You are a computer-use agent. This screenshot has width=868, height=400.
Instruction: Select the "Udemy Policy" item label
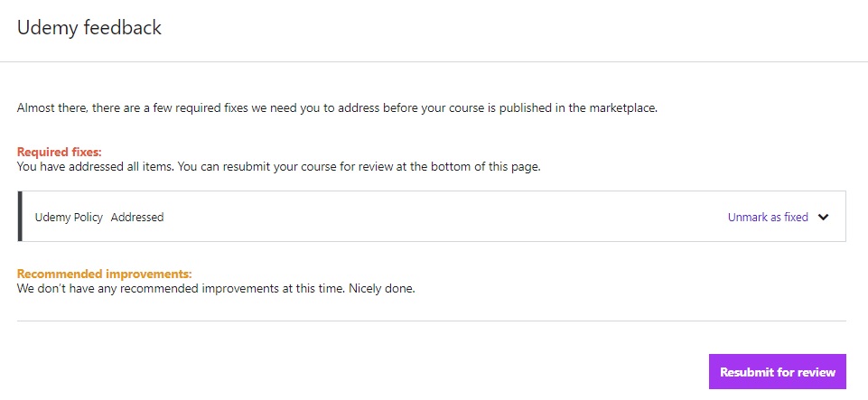click(x=69, y=217)
